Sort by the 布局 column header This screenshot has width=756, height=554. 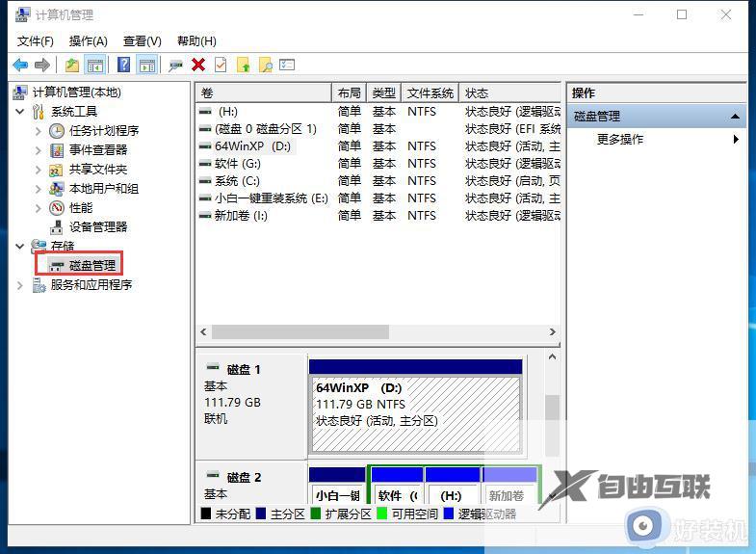pyautogui.click(x=349, y=92)
